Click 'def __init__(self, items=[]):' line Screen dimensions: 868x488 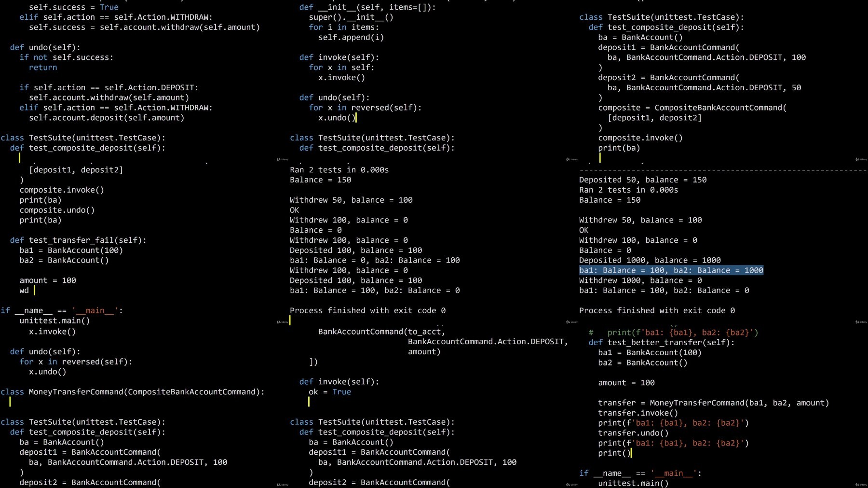(x=367, y=7)
